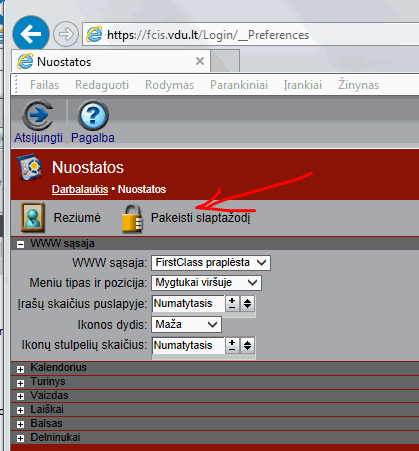Click Internet Explorer icon in address bar

click(94, 34)
